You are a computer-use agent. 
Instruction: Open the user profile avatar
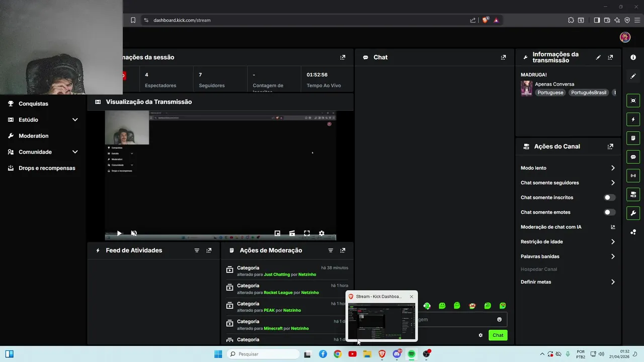click(625, 37)
